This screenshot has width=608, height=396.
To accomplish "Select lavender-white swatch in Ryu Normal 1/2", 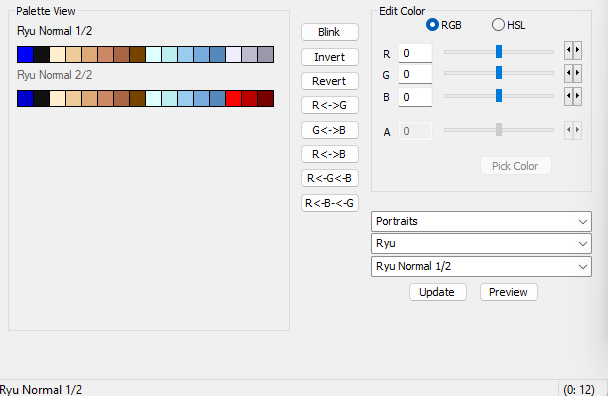I will tap(233, 54).
